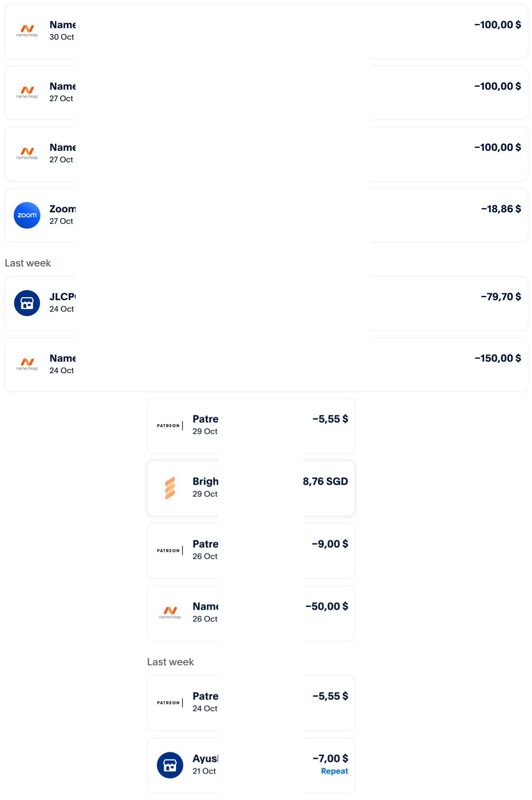Viewport: 532px width, 800px height.
Task: Select the 8,76 SGD amount on Brigh row
Action: click(x=325, y=481)
